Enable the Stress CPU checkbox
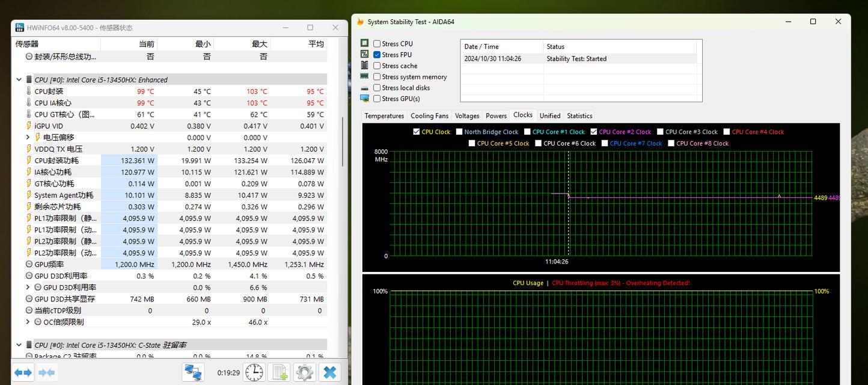 click(377, 43)
